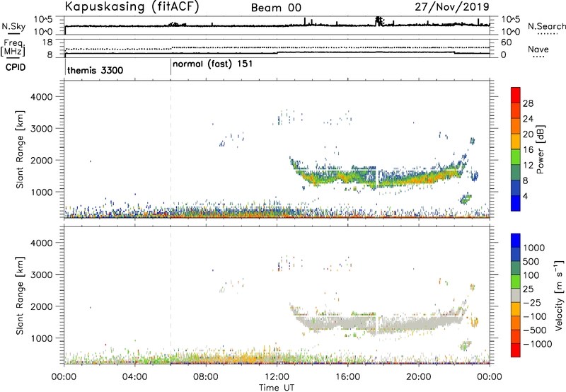566x392 pixels.
Task: Click the 3000 tick in velocity panel
Action: coord(41,275)
